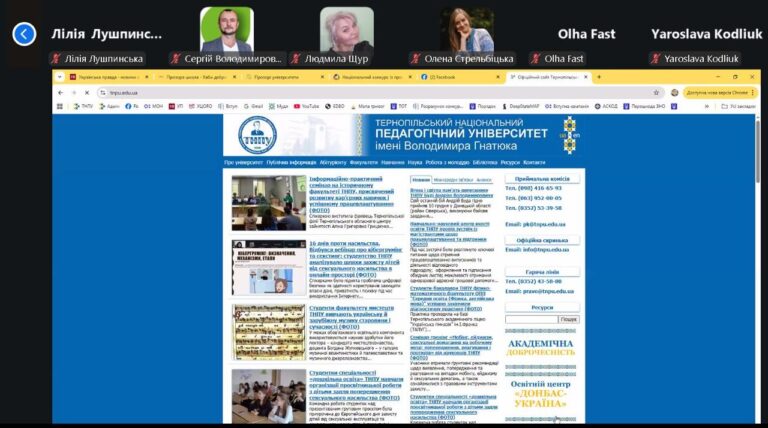
Task: Close the Facebook browser tab
Action: (x=499, y=77)
